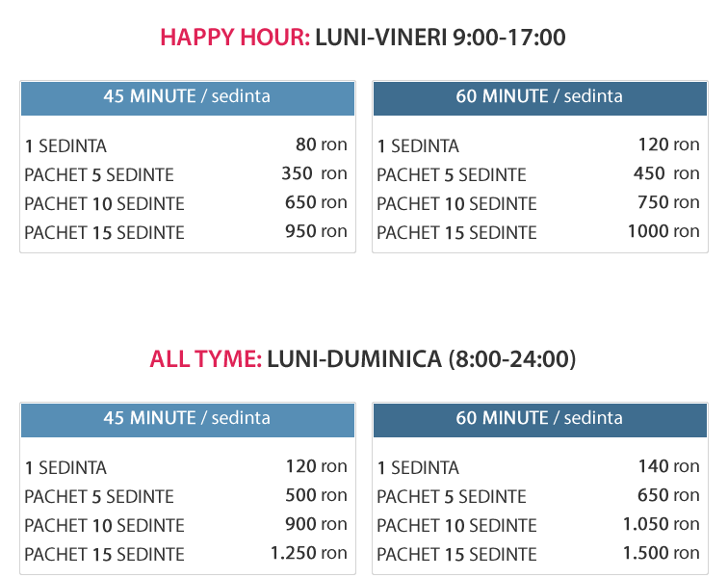Click the 450 ron package price
This screenshot has height=578, width=728.
click(x=666, y=173)
